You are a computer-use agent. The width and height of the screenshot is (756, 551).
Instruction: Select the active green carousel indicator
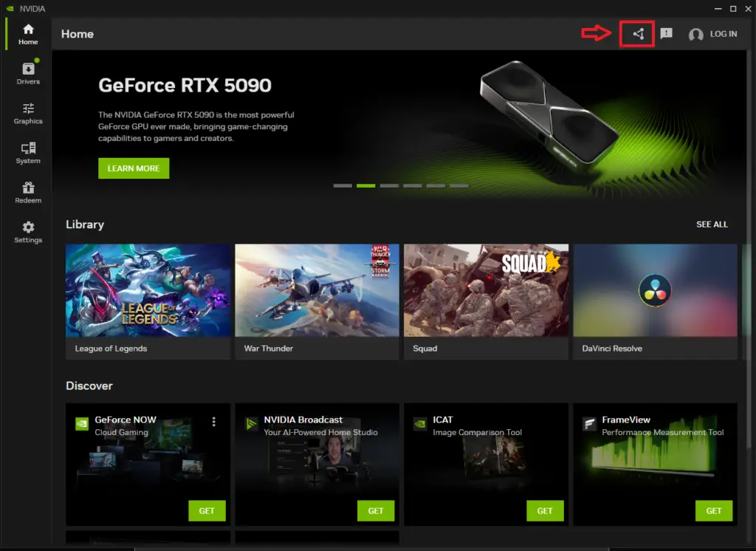click(x=366, y=185)
